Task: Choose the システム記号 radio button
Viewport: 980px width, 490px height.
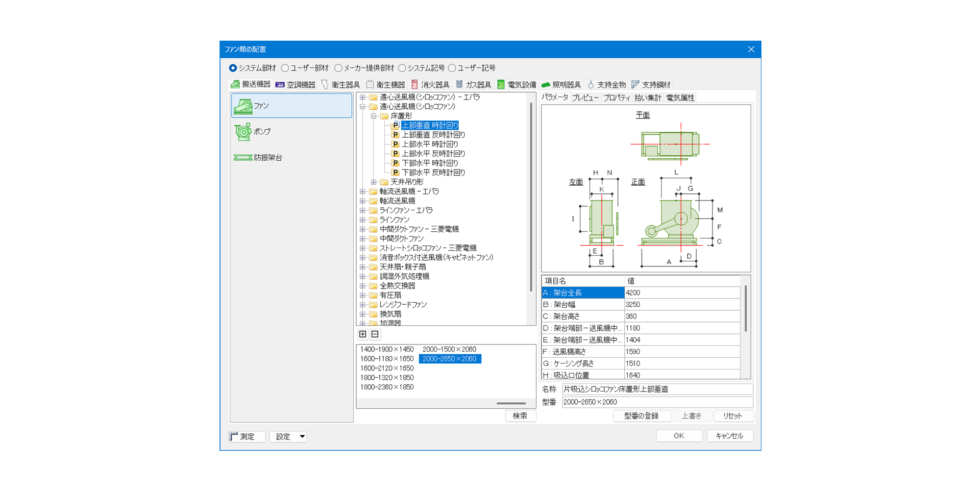Action: tap(402, 68)
